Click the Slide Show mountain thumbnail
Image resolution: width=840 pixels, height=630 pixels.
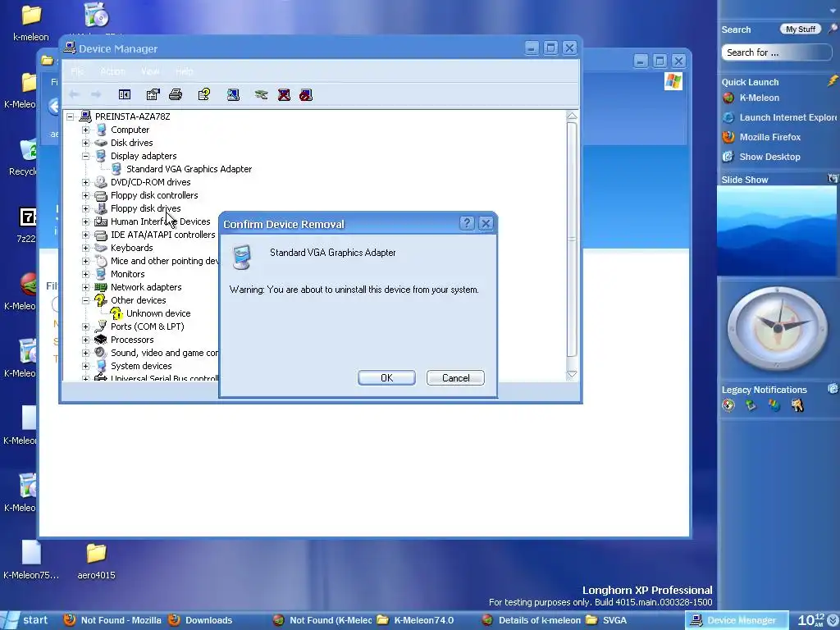tap(776, 231)
